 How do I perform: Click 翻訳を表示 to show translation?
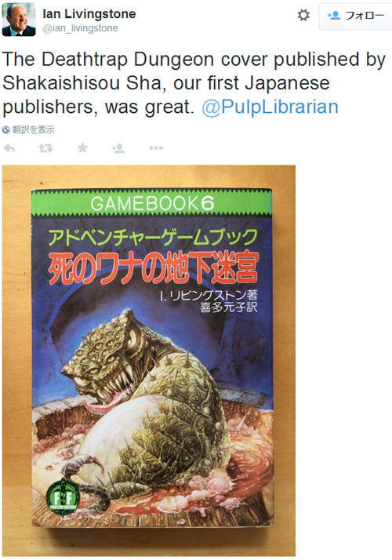point(34,129)
